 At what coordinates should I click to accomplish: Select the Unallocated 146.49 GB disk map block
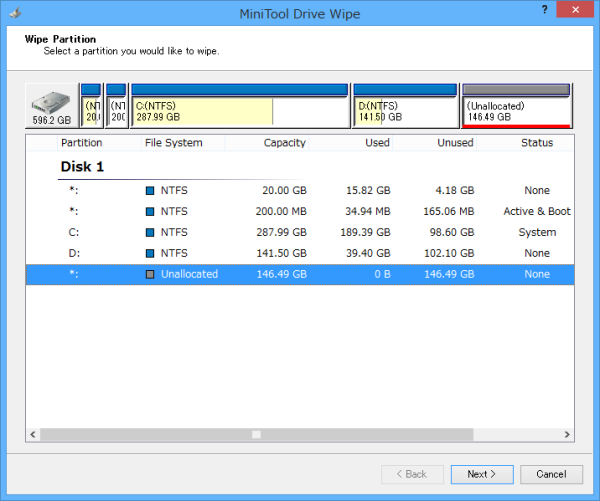click(x=517, y=106)
